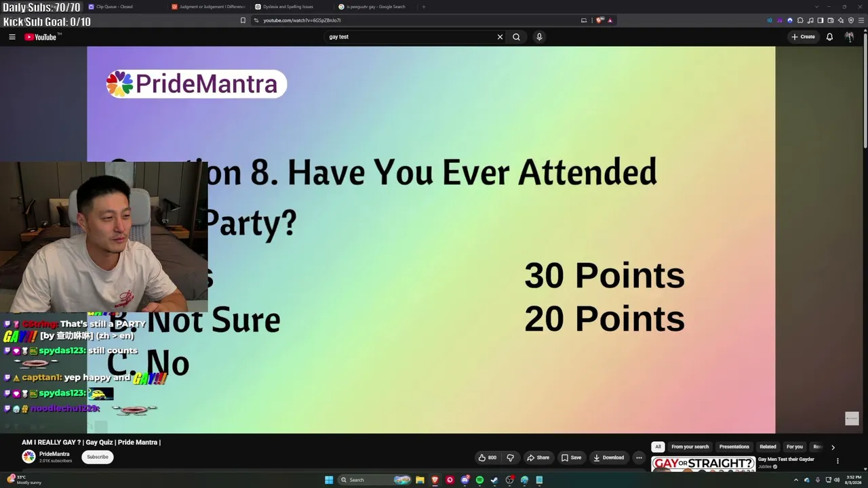Clear the YouTube search box text

coord(500,37)
